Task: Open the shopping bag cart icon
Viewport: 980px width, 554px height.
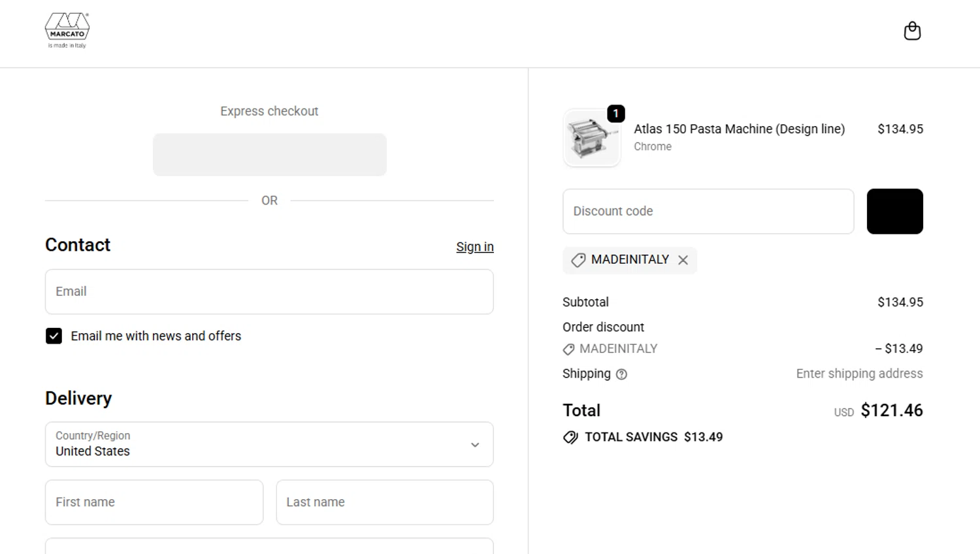Action: (x=912, y=31)
